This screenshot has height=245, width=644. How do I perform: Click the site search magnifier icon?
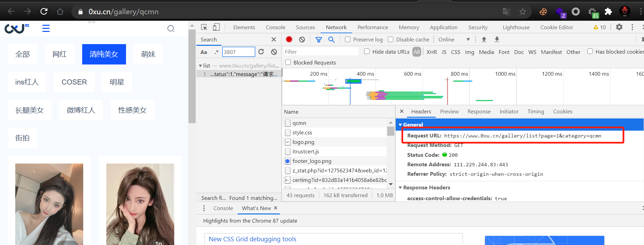click(171, 29)
